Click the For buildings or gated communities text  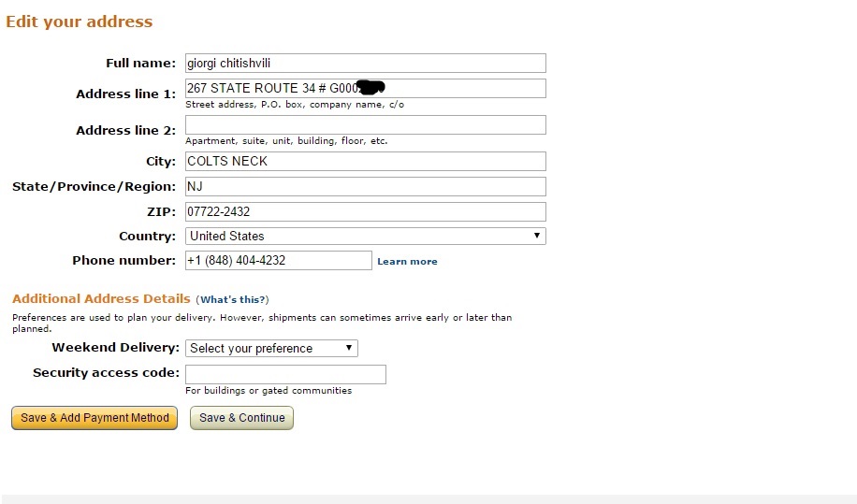pos(269,391)
